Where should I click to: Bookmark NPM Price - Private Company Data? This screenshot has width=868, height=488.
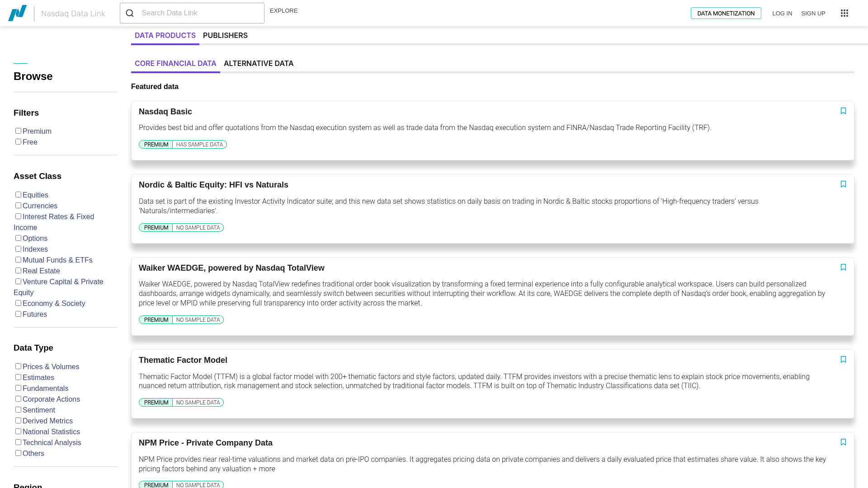[x=843, y=442]
